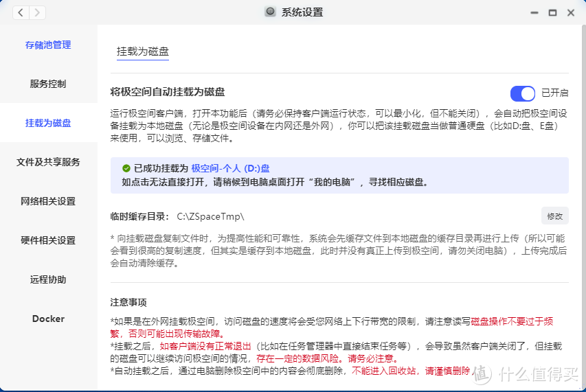
Task: Select 挂载为磁盘 in the sidebar
Action: (48, 123)
